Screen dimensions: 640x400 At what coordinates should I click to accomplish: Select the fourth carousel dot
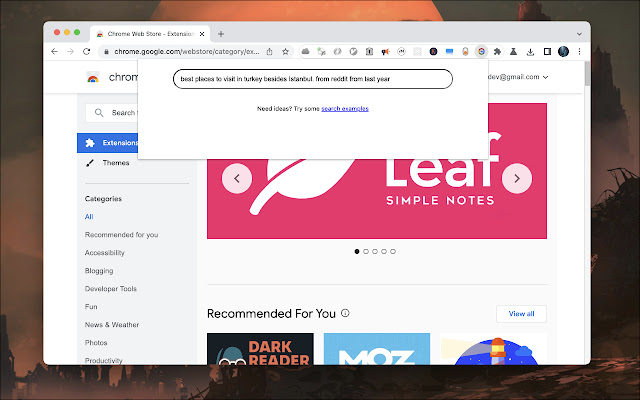tap(384, 251)
